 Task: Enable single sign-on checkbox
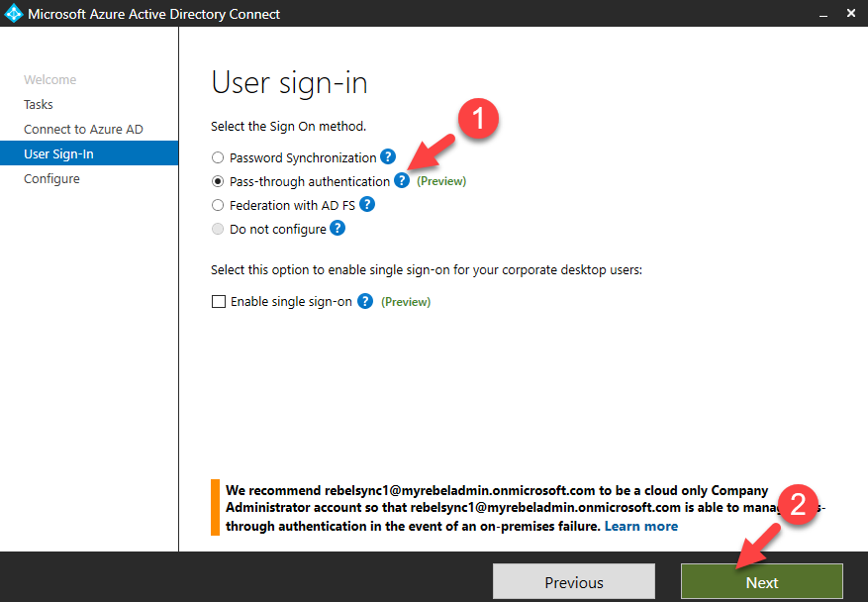(x=219, y=301)
